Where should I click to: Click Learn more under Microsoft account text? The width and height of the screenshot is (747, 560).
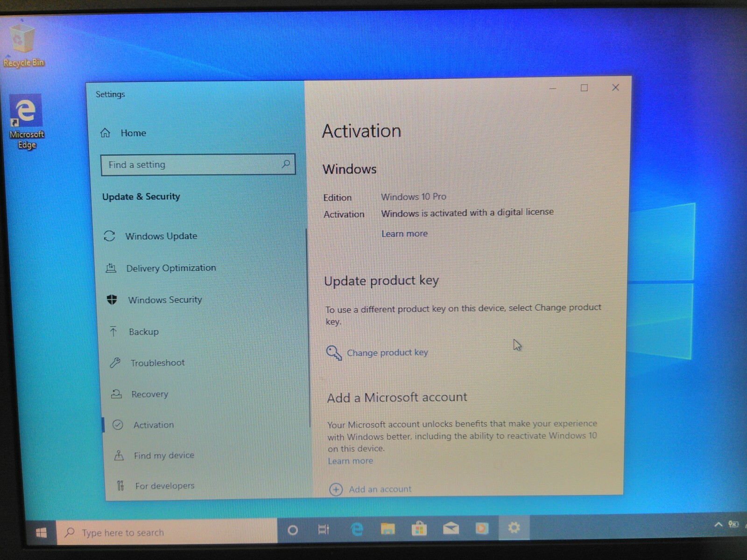point(350,461)
